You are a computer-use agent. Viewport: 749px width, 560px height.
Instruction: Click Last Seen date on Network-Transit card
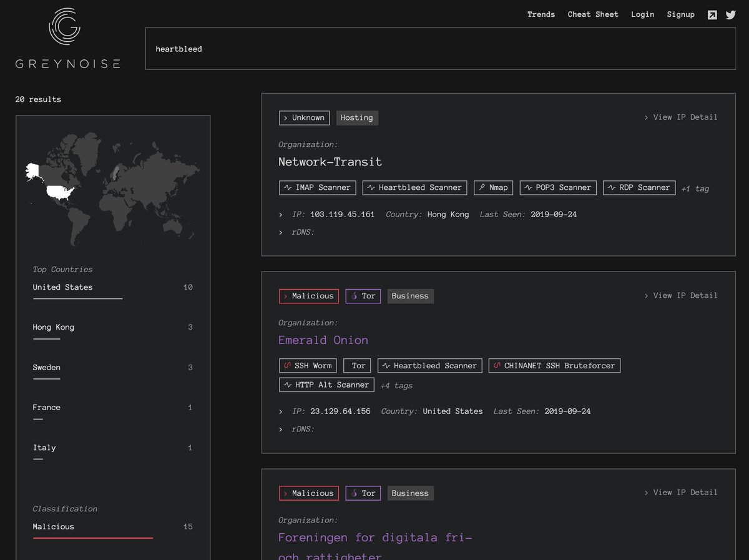pyautogui.click(x=554, y=214)
